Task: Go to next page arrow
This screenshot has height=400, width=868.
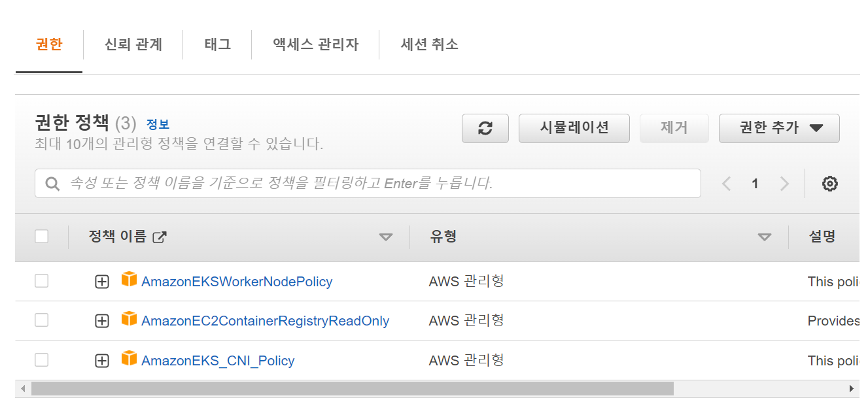Action: coord(784,184)
